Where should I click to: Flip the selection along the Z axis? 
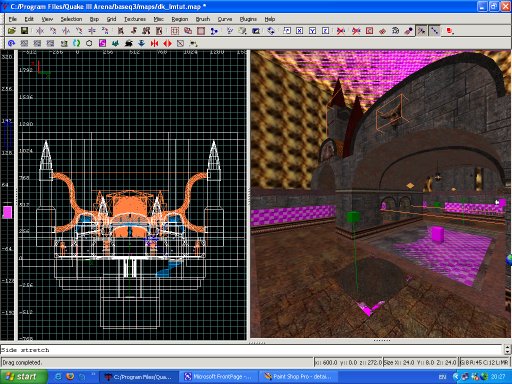pyautogui.click(x=92, y=31)
